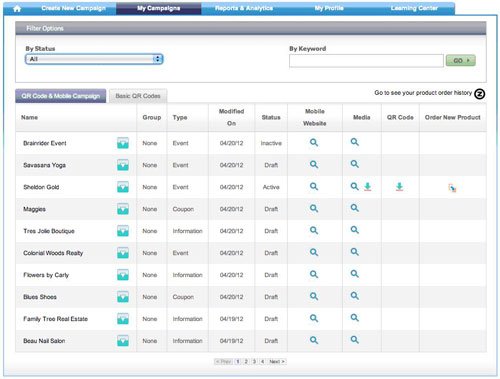Open the My Profile tab
Screen dimensions: 500x379
(x=329, y=8)
